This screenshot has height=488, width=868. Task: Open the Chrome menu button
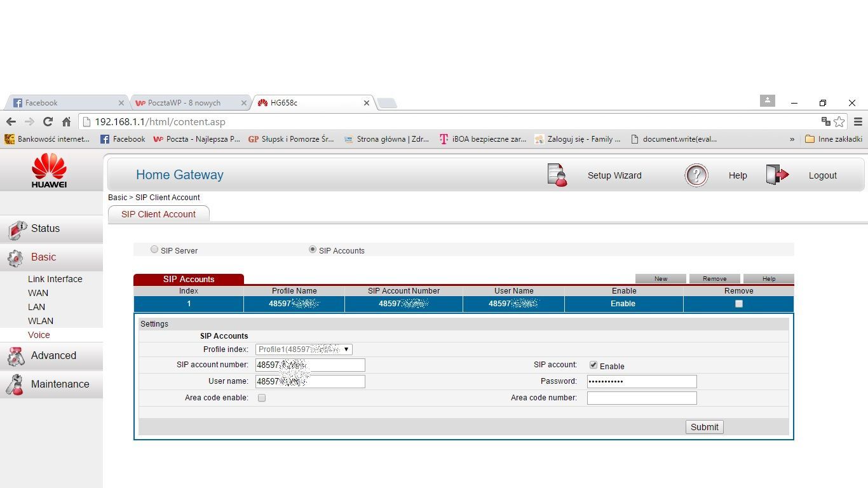pos(858,121)
